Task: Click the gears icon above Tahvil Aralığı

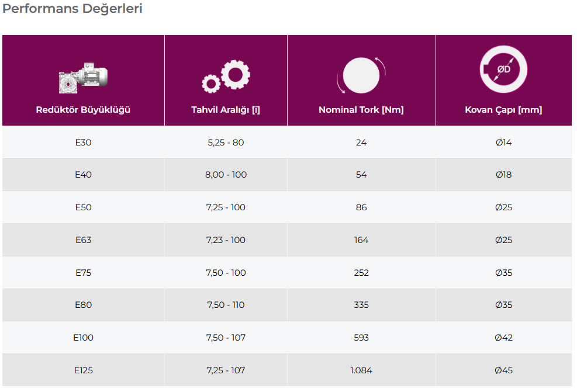Action: click(226, 77)
